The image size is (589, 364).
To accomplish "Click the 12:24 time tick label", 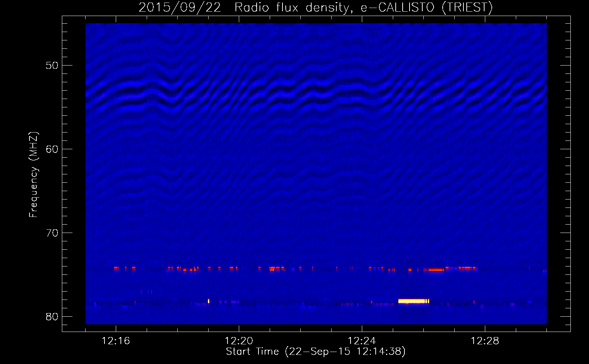I will coord(362,341).
